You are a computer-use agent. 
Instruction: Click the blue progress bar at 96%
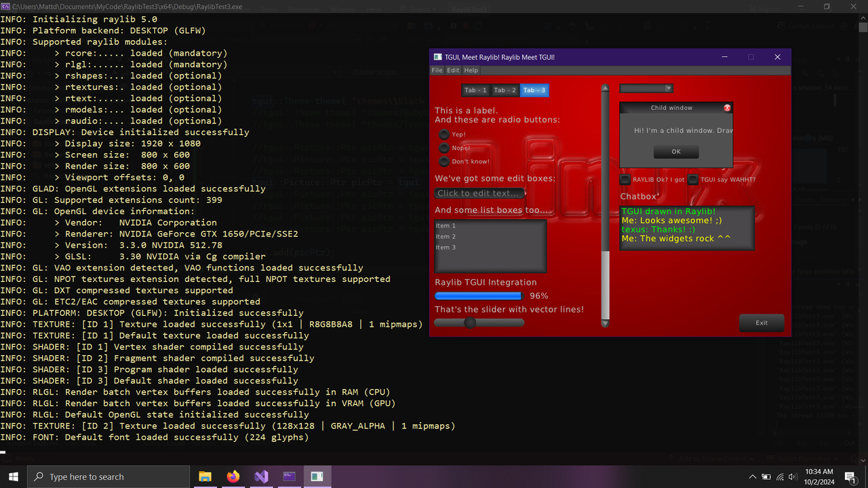pyautogui.click(x=478, y=296)
